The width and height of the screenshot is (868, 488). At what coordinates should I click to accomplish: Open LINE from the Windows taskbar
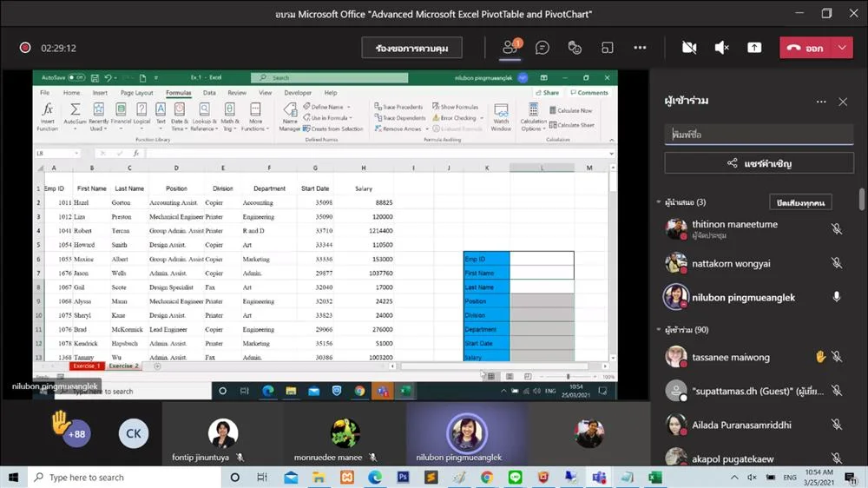coord(515,477)
